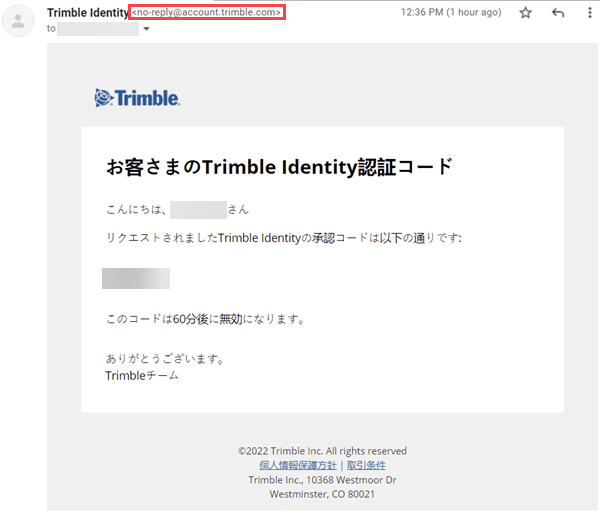The width and height of the screenshot is (600, 513).
Task: Open the three-dot more options menu
Action: [589, 13]
